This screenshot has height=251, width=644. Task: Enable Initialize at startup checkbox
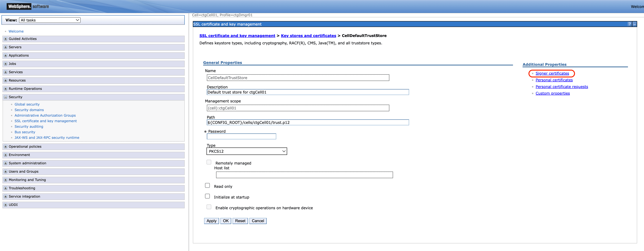pos(207,196)
